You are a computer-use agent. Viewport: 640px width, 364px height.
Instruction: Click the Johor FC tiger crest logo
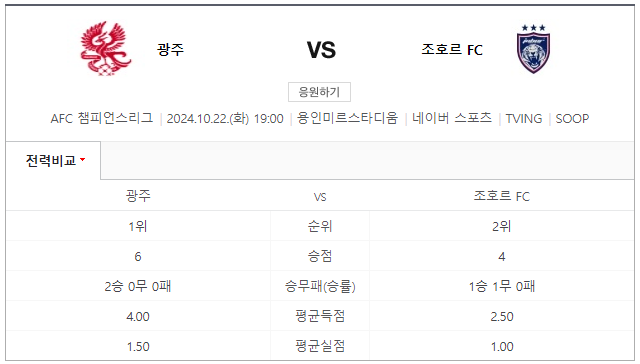pos(533,49)
